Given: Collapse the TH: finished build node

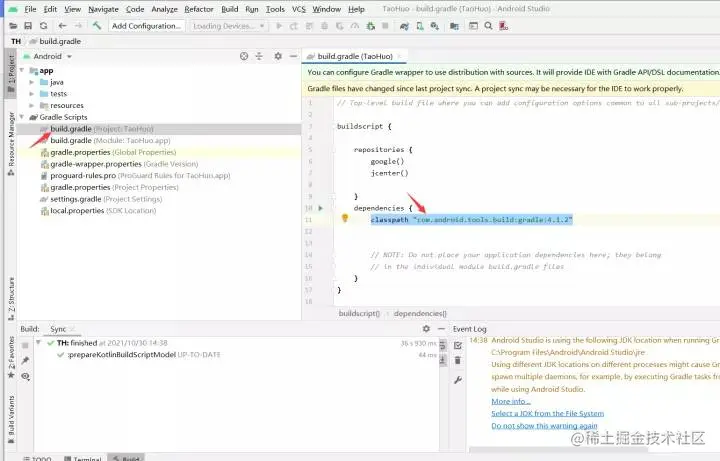Looking at the screenshot, I should point(39,343).
